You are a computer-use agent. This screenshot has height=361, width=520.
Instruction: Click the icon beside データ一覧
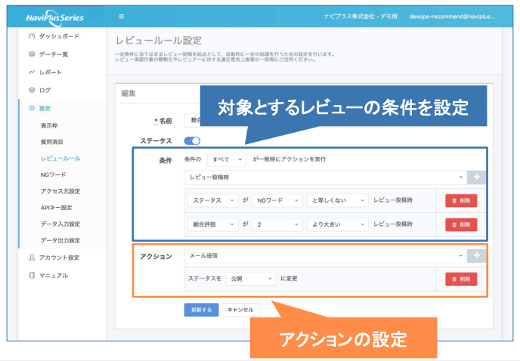pos(32,54)
